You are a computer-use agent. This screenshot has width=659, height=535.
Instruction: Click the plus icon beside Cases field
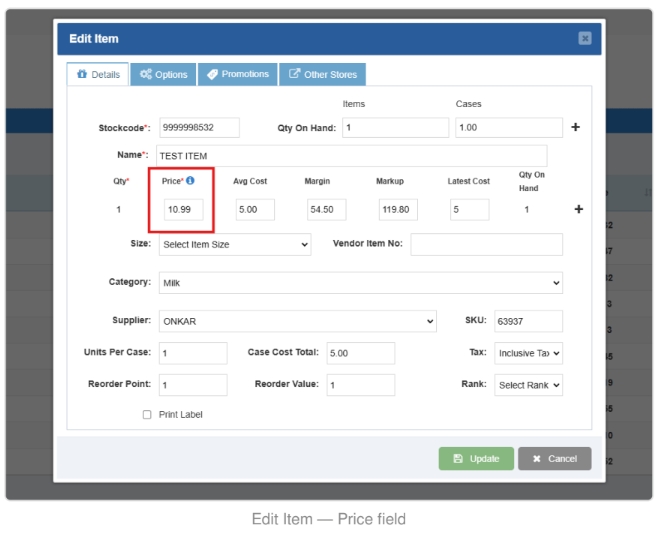click(575, 127)
